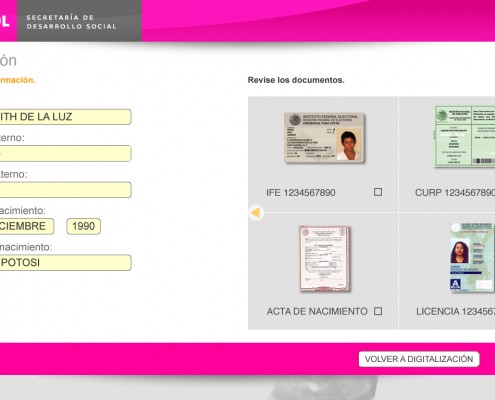
Task: Check the ACTA DE NACIMIENTO checkbox
Action: pos(378,311)
